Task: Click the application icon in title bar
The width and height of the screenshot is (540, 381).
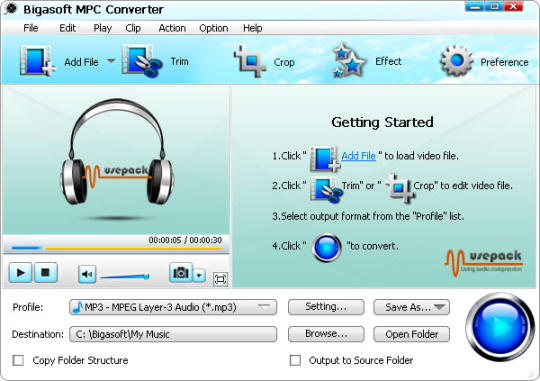Action: (11, 9)
